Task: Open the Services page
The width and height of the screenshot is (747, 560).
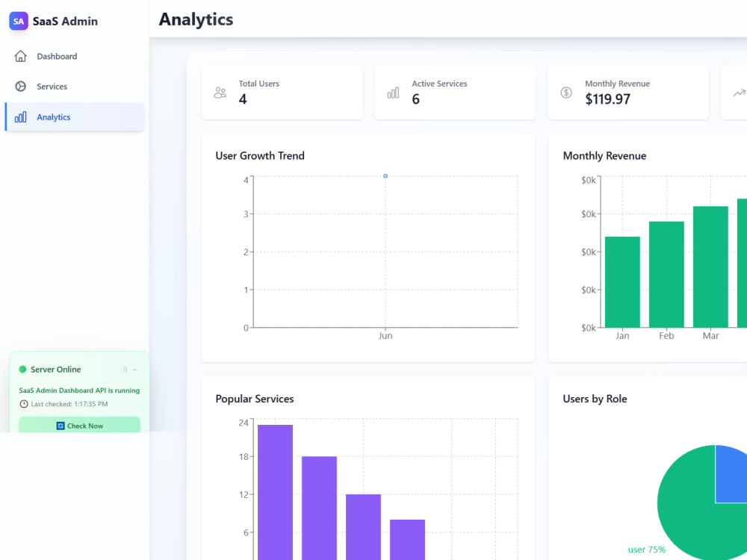Action: point(74,86)
